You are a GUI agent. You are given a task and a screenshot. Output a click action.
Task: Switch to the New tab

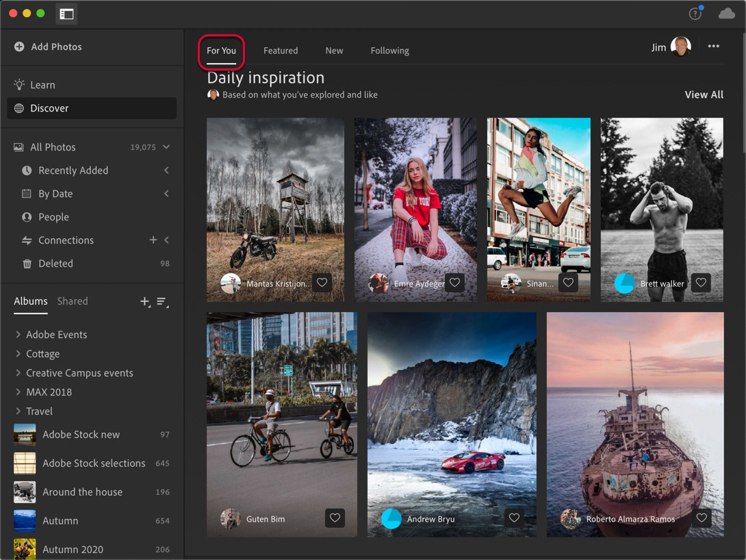[x=334, y=51]
